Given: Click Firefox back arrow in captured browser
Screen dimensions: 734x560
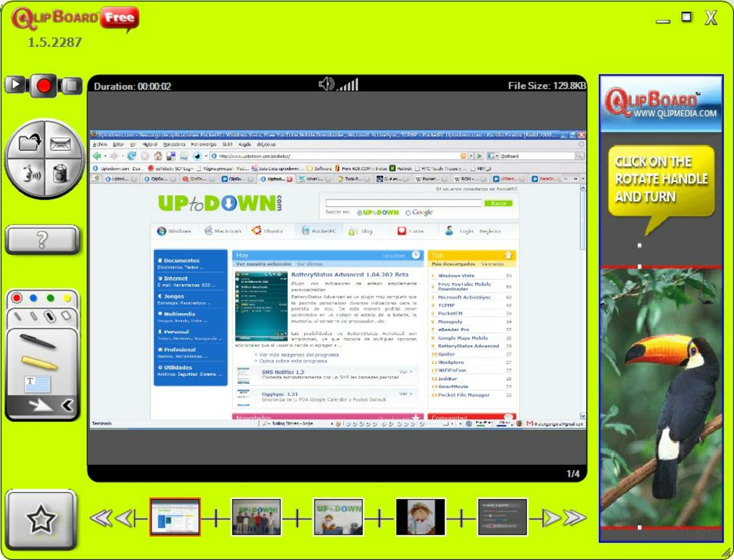Looking at the screenshot, I should tap(97, 156).
